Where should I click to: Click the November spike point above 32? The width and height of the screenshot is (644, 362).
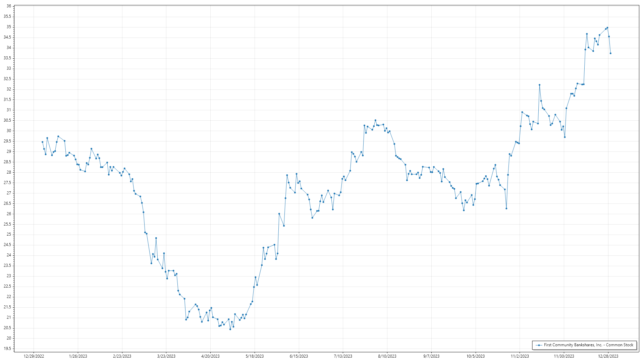[x=539, y=85]
